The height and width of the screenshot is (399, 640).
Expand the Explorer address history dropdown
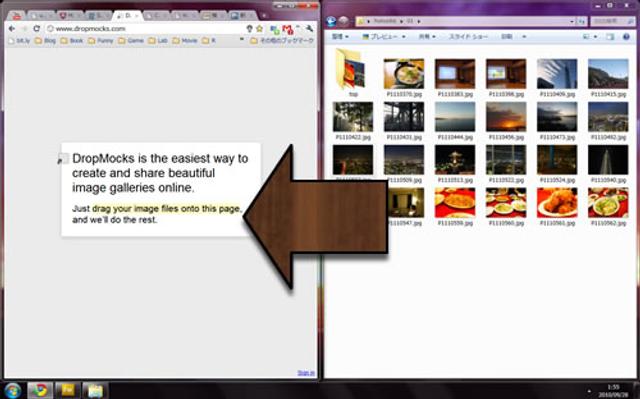click(x=572, y=21)
